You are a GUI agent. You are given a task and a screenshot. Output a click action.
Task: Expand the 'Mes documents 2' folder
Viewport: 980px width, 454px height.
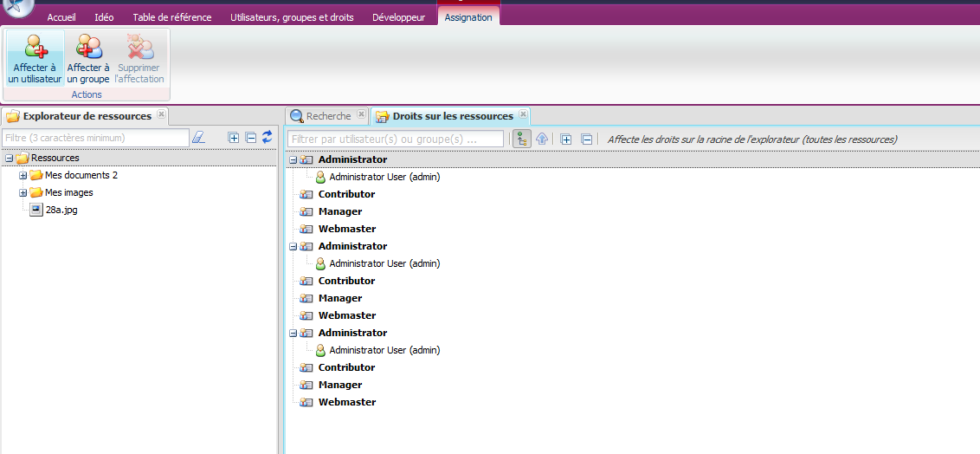pos(23,175)
